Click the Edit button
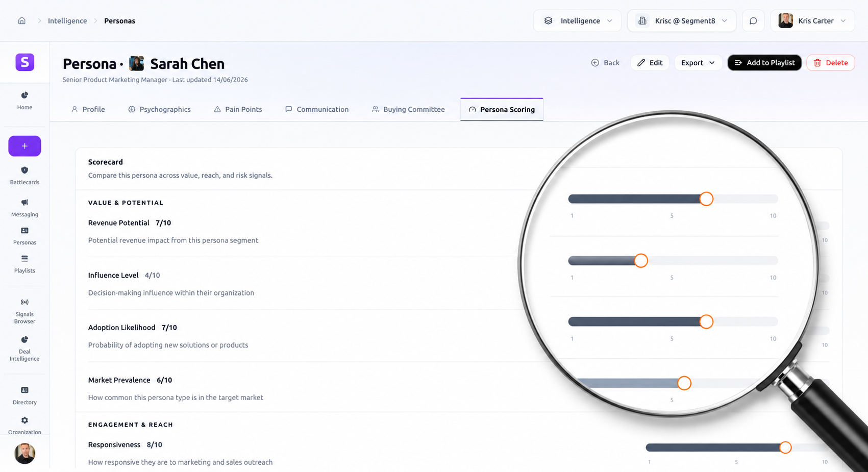This screenshot has height=472, width=868. tap(650, 63)
